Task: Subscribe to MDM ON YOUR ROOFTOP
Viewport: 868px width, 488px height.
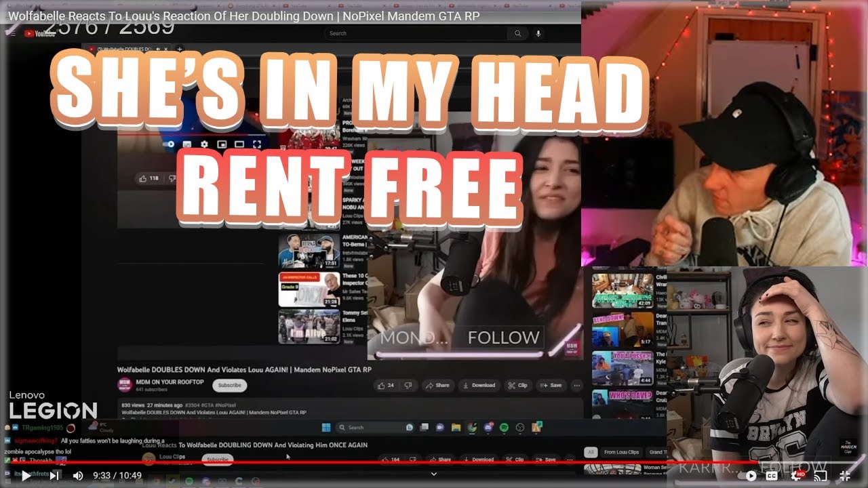Action: coord(229,385)
